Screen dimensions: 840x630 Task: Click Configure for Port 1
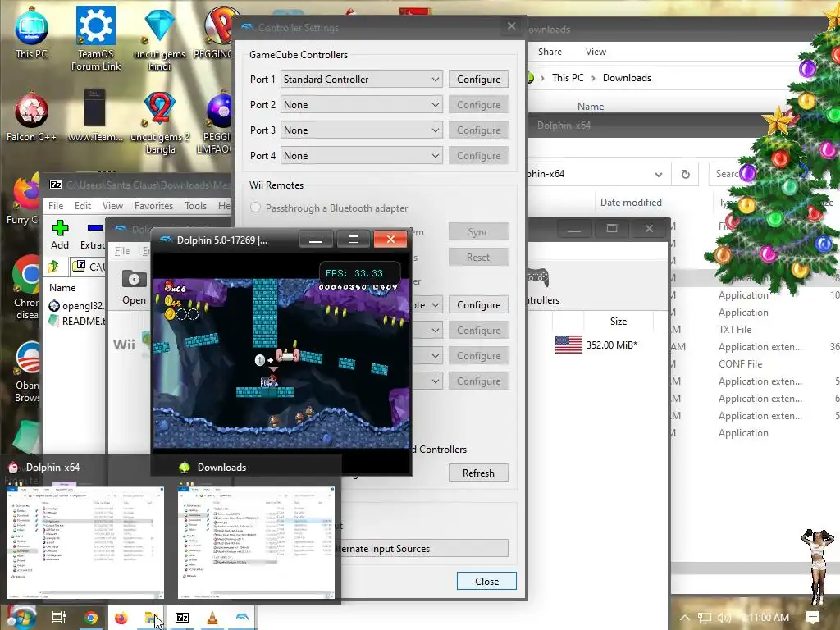tap(478, 80)
